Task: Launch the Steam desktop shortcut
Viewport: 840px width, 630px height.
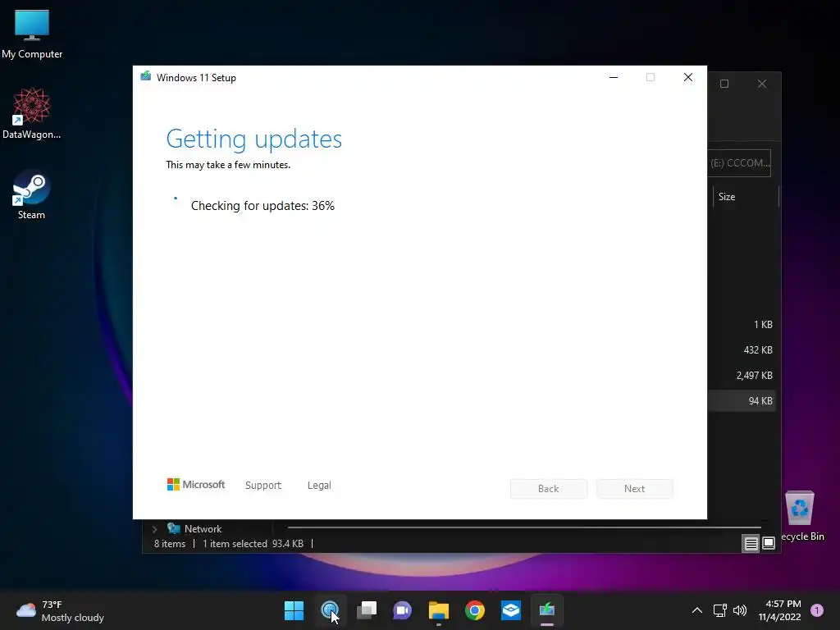Action: [31, 194]
